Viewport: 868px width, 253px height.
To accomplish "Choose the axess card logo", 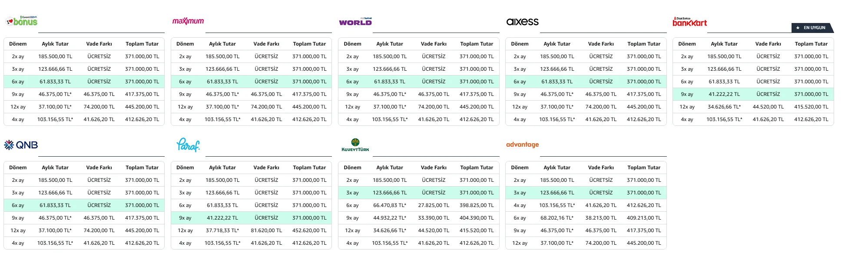I will pos(523,22).
